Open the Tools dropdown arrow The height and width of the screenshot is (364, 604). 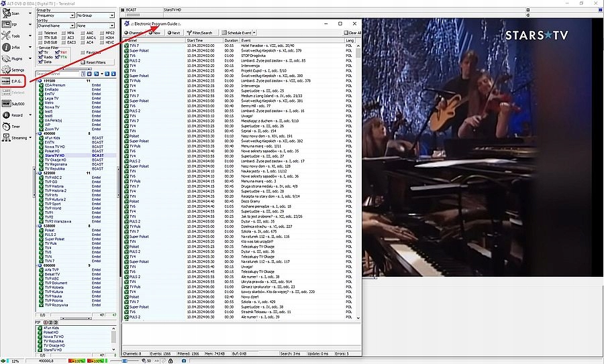pyautogui.click(x=30, y=36)
